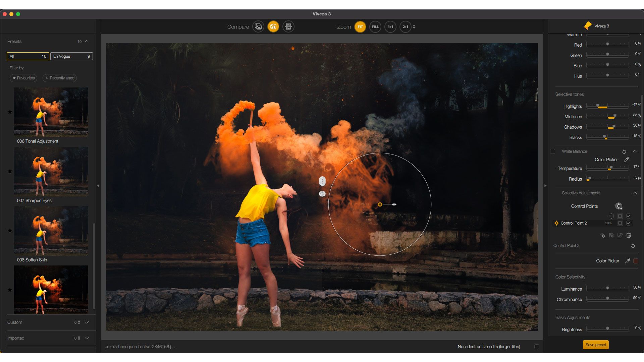644x362 pixels.
Task: Reset Control Point 2 adjustments
Action: click(x=633, y=246)
